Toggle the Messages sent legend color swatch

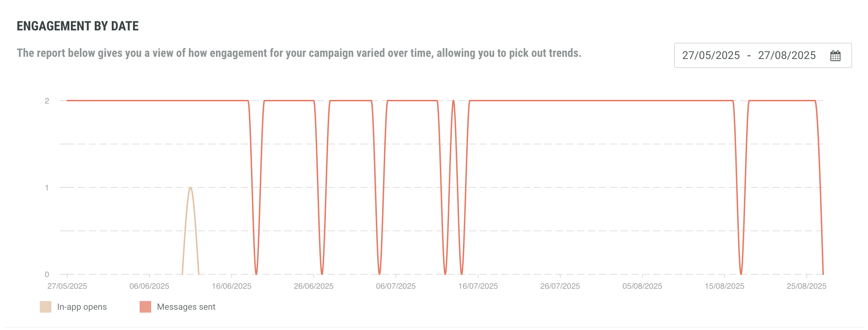click(x=145, y=307)
